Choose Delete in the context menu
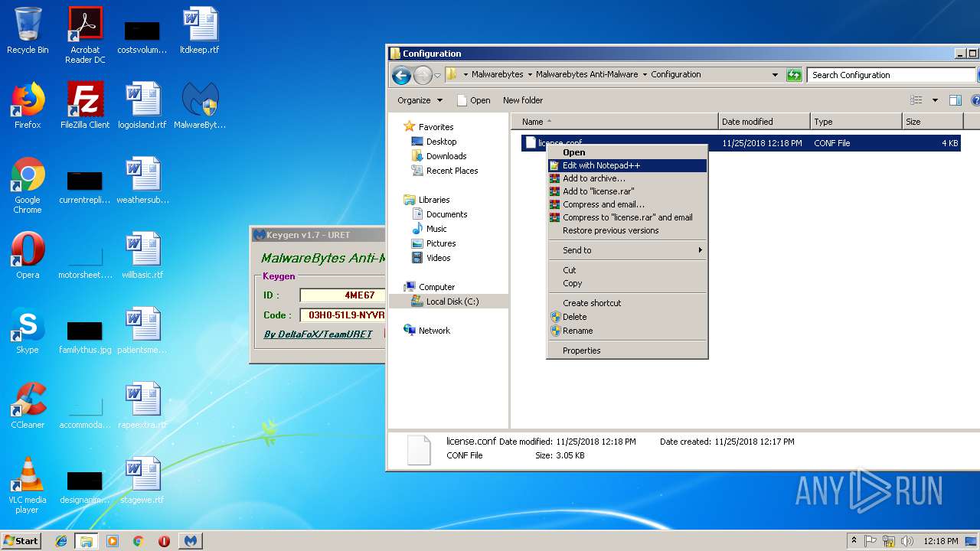This screenshot has height=551, width=980. click(627, 317)
